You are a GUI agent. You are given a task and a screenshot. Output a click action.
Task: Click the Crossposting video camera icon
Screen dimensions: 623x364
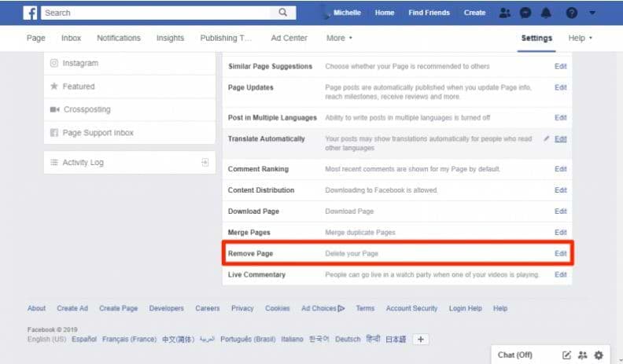click(x=54, y=109)
